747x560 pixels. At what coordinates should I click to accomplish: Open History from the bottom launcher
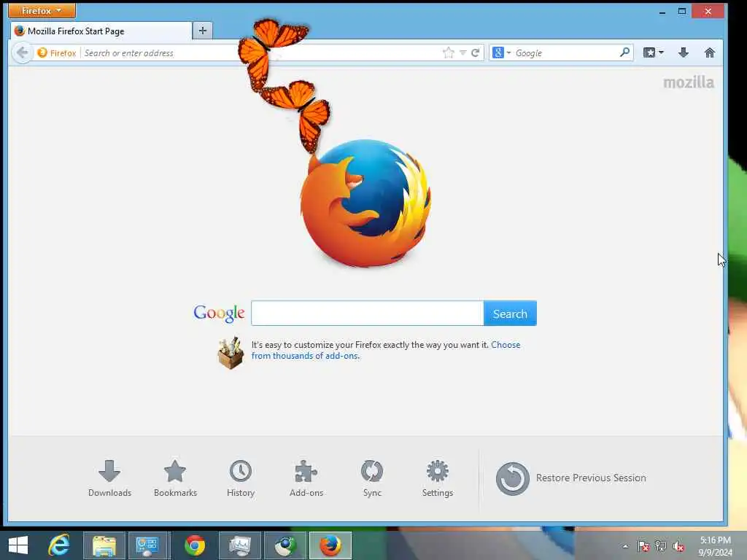[x=241, y=478]
